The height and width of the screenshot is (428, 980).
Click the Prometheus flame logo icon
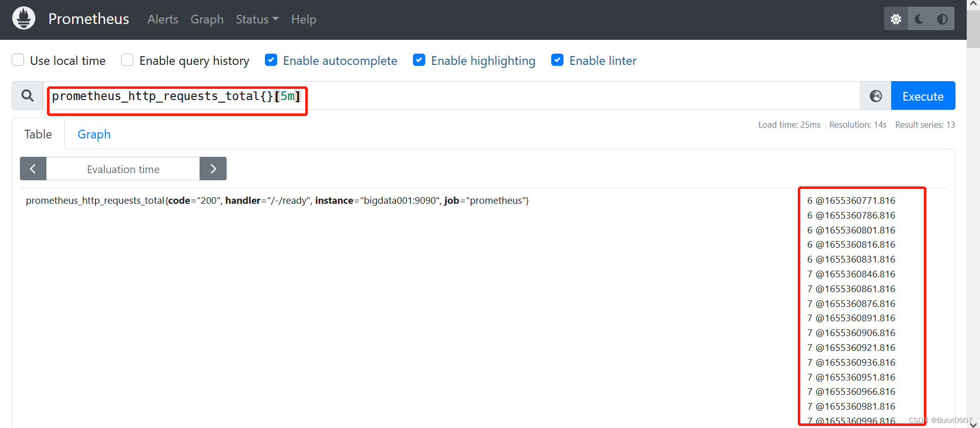pos(23,18)
